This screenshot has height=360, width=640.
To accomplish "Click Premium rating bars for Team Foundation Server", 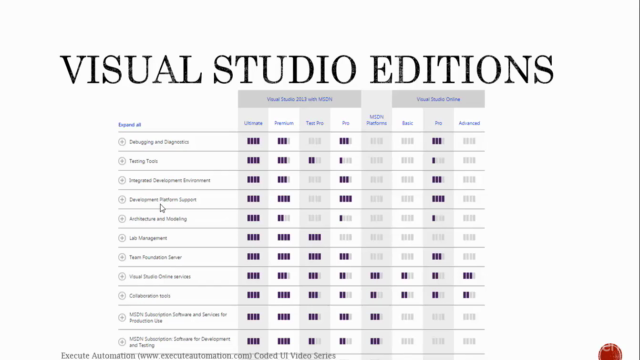I will [284, 257].
